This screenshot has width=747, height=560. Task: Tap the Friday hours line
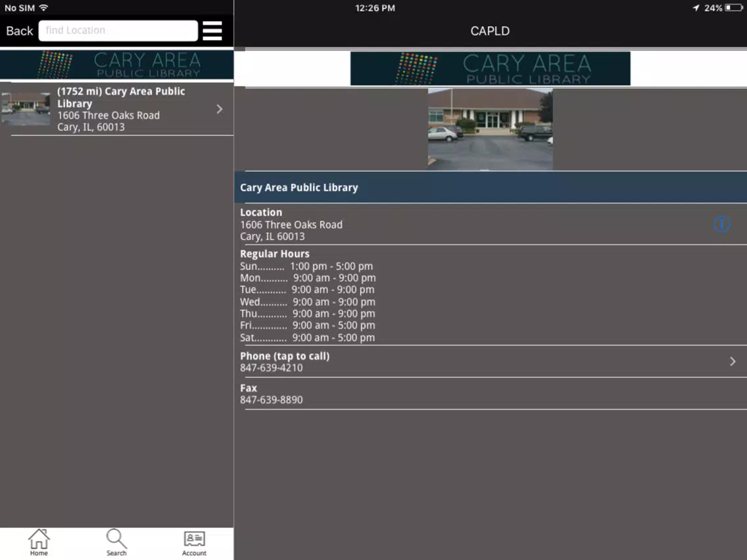coord(307,325)
